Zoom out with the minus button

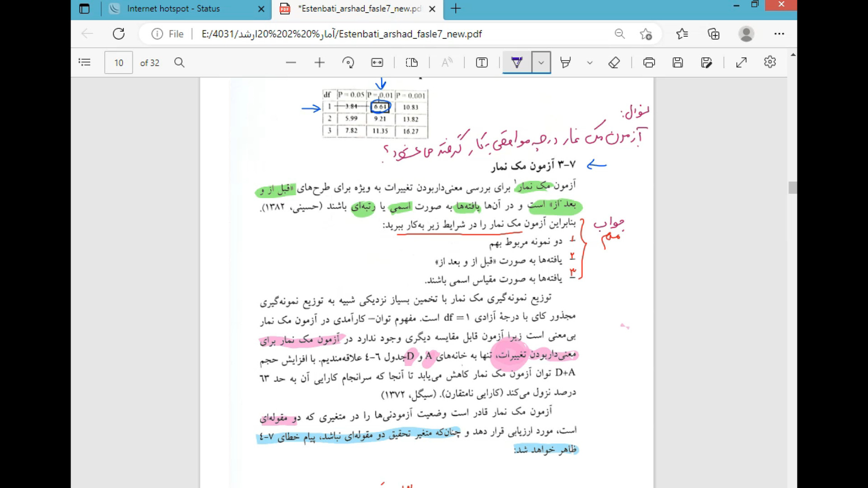point(291,62)
